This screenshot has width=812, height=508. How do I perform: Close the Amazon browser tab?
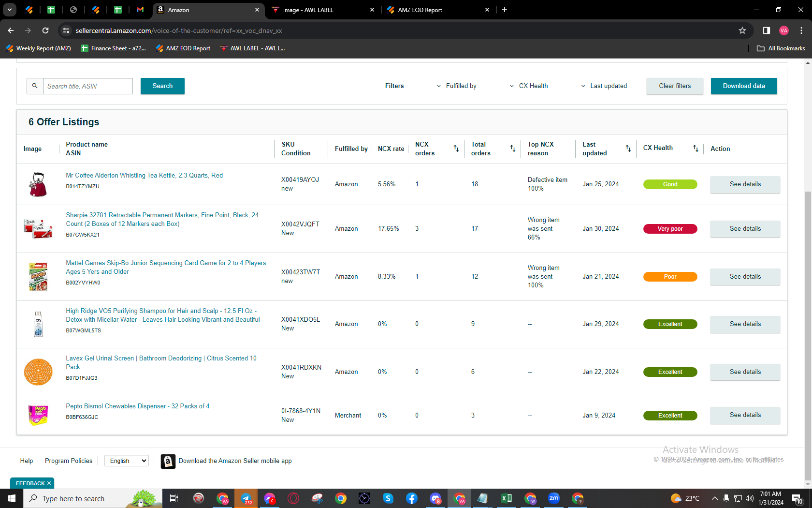tap(257, 10)
